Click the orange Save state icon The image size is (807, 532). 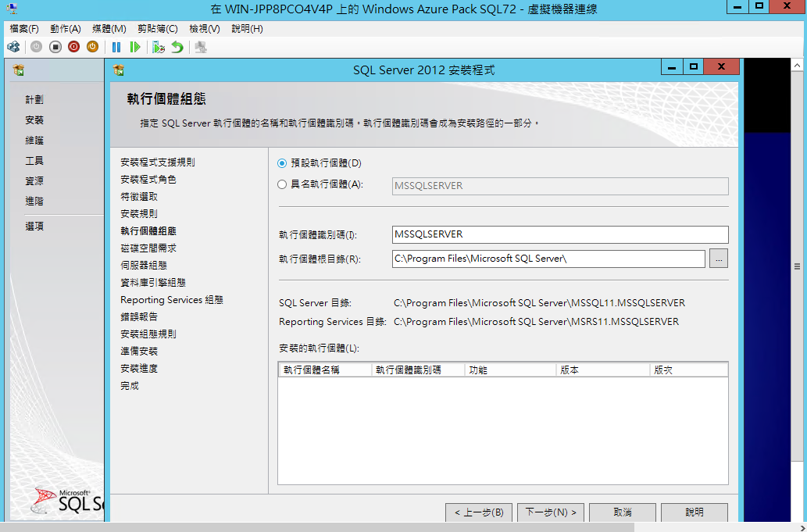(92, 48)
